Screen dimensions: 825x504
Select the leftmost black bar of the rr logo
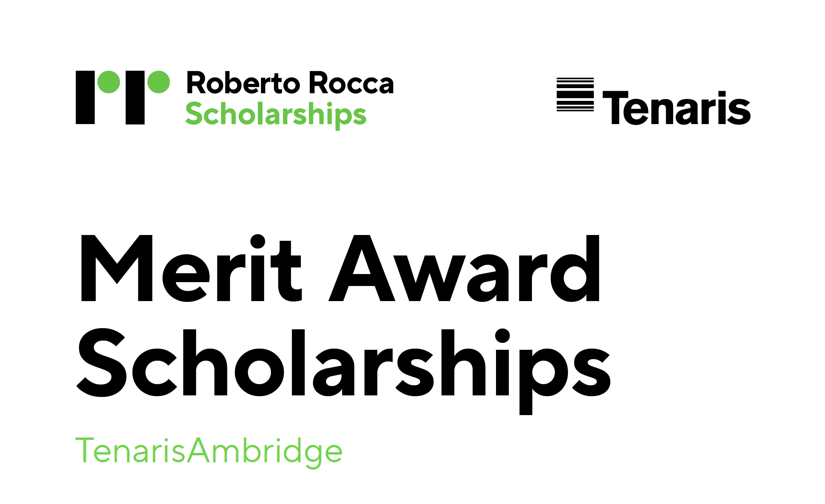point(85,97)
